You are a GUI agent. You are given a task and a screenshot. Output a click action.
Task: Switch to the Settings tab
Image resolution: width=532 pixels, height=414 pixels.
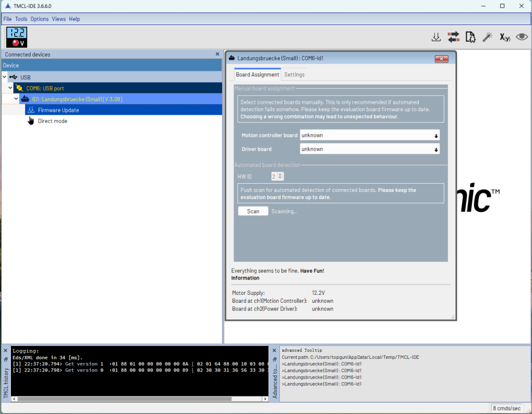click(294, 75)
